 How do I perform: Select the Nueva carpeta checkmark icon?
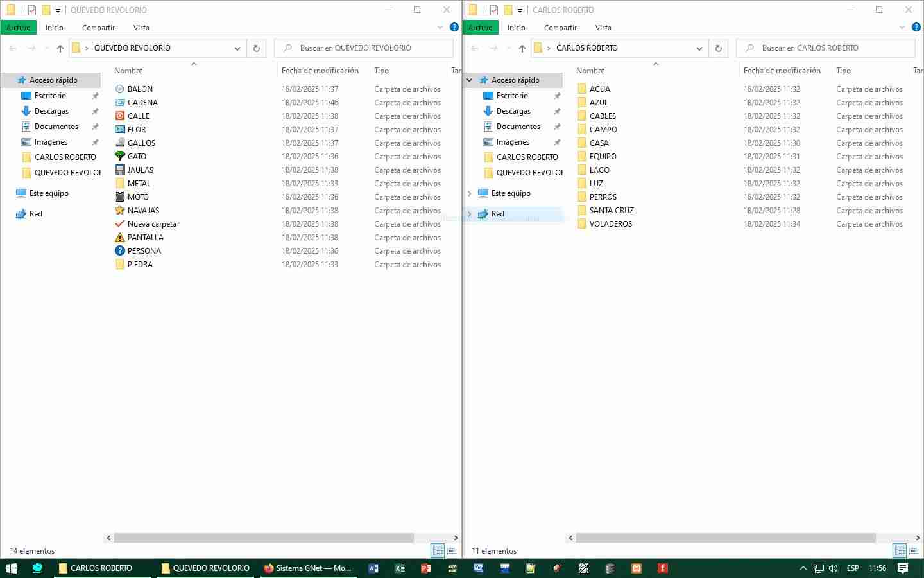point(119,224)
